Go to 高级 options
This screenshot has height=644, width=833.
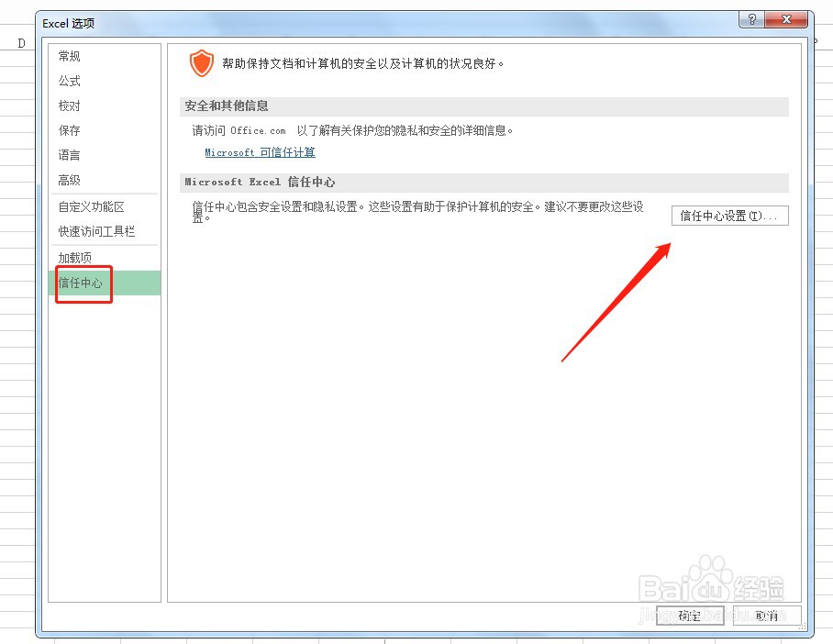point(105,180)
